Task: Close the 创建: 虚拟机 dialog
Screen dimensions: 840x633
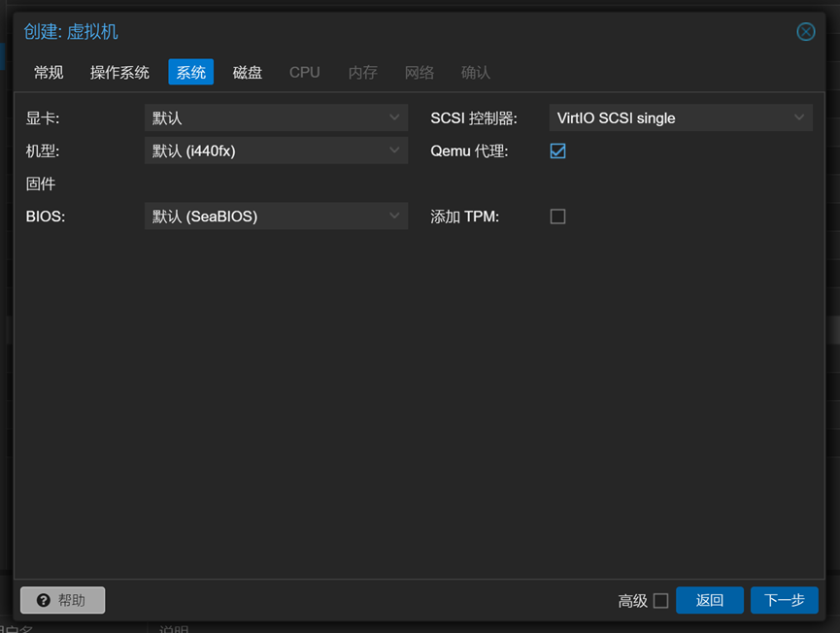Action: click(x=805, y=32)
